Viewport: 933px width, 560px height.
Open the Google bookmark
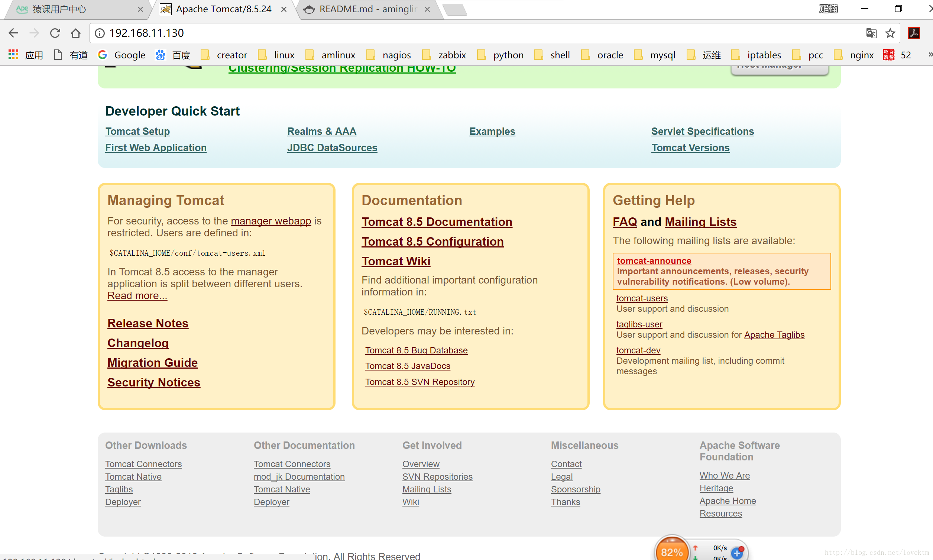(x=122, y=55)
